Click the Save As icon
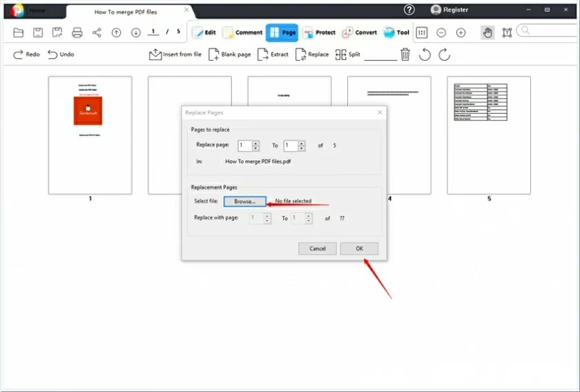The height and width of the screenshot is (392, 580). point(57,32)
